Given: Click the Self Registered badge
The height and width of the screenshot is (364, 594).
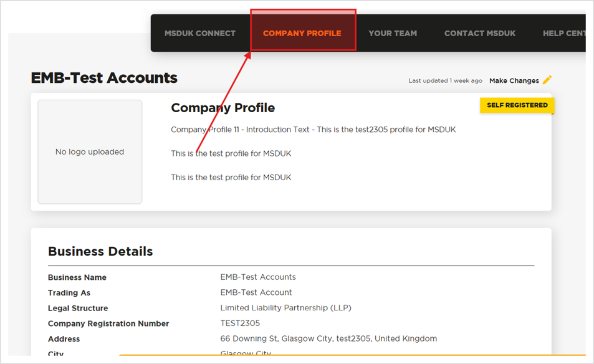Looking at the screenshot, I should pyautogui.click(x=517, y=105).
